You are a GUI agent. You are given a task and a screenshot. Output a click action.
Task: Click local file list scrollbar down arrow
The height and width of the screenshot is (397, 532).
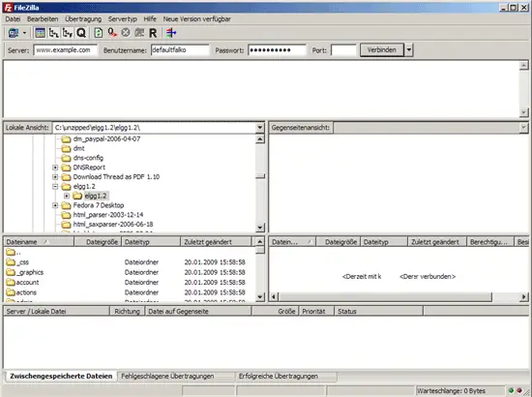(x=260, y=297)
